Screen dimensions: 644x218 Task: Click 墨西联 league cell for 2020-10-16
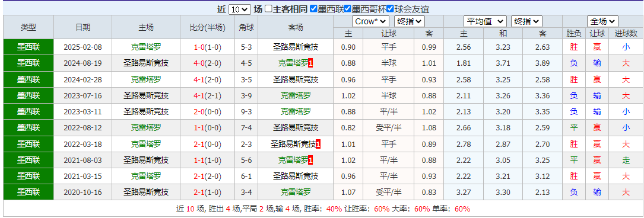(x=28, y=192)
